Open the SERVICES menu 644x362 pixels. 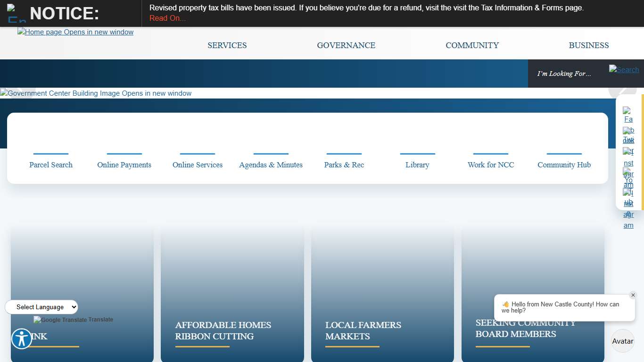click(227, 45)
